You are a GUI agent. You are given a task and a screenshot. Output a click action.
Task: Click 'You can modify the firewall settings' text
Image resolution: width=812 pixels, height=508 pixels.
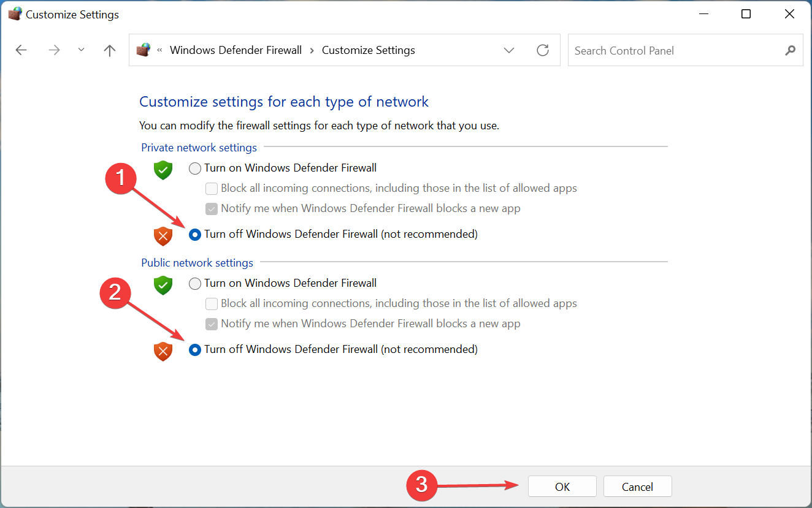319,126
